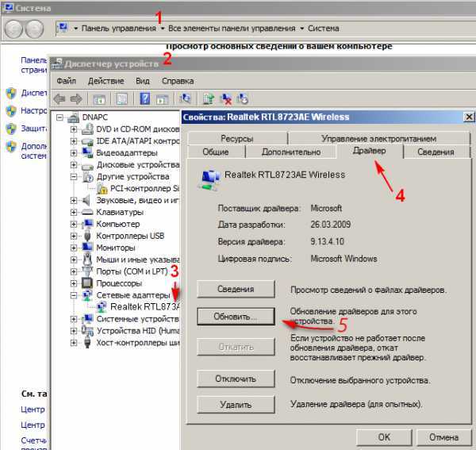476x450 pixels.
Task: Open the blue Help question-mark toolbar icon
Action: click(145, 99)
